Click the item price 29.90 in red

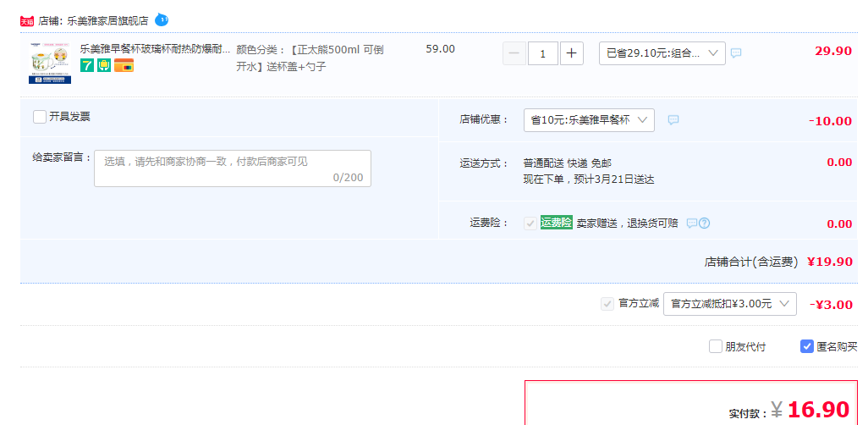(833, 51)
